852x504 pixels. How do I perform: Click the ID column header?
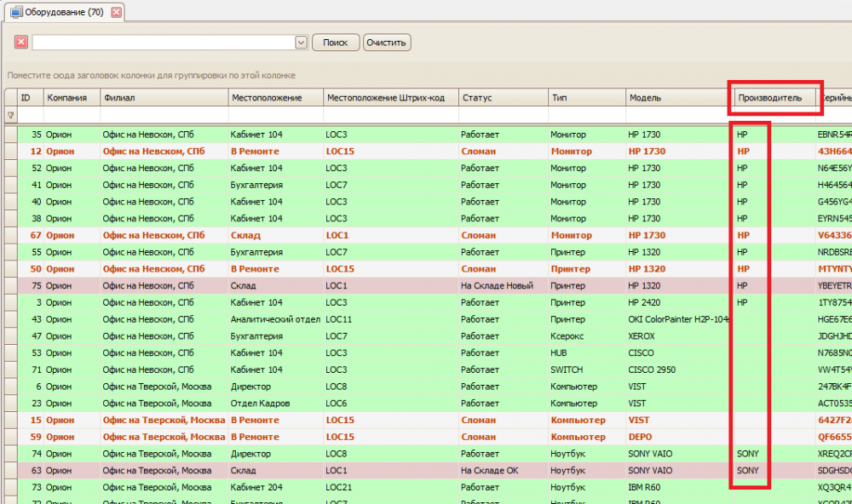coord(31,98)
